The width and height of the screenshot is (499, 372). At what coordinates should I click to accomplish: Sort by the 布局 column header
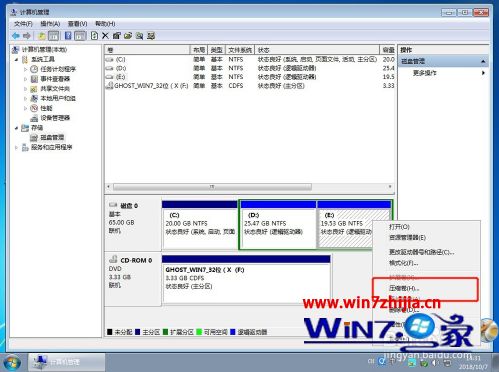(199, 50)
